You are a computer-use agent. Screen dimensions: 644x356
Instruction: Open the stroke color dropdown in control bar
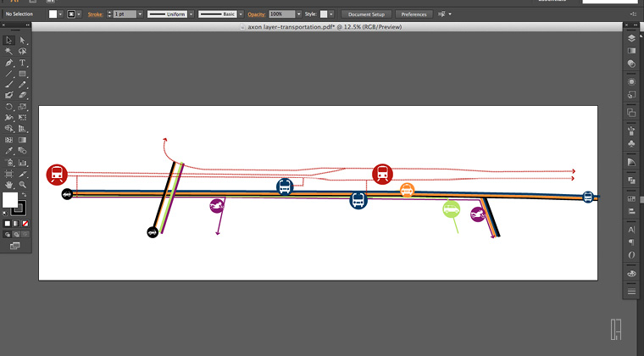point(79,14)
